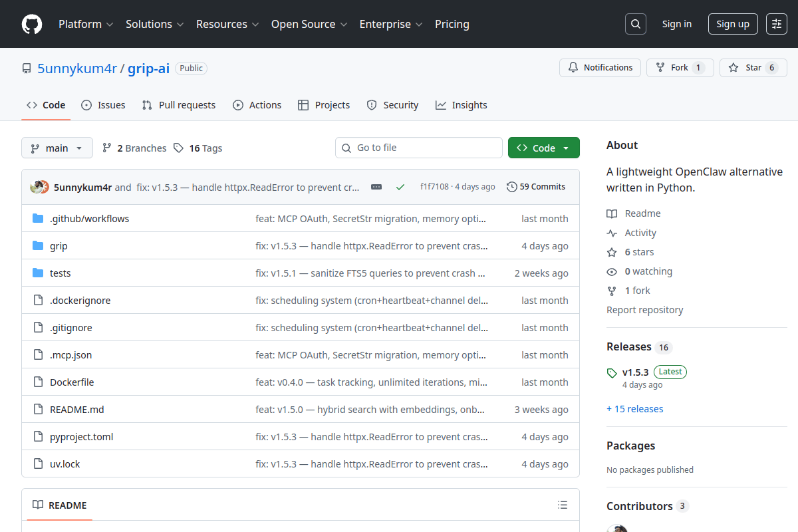View commit history via the clock icon
Viewport: 798px width, 532px height.
(511, 186)
